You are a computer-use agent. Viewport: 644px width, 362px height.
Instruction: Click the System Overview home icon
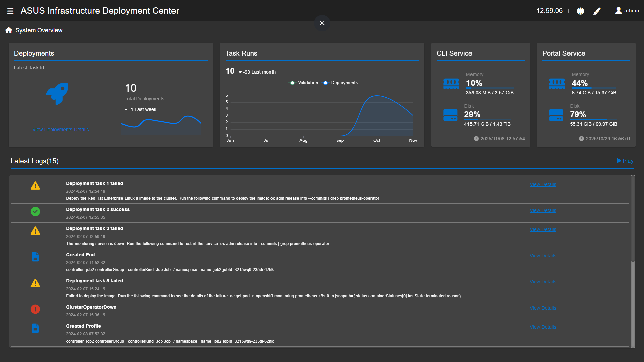9,30
